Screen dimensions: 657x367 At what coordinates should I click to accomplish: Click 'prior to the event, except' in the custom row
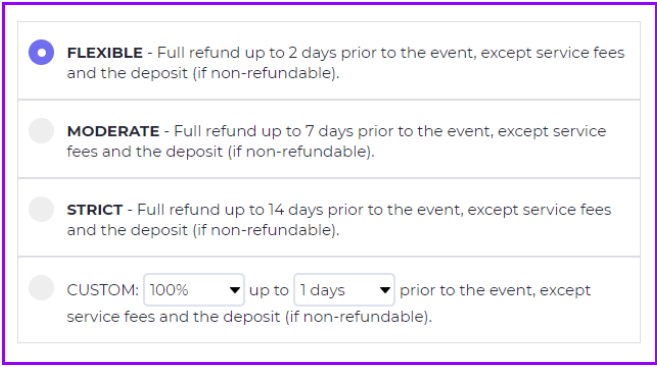point(495,290)
